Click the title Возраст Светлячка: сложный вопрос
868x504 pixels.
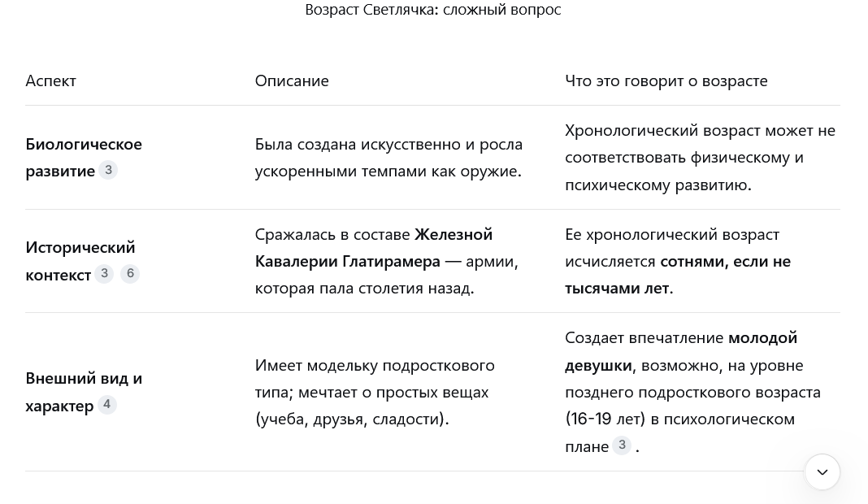point(433,10)
